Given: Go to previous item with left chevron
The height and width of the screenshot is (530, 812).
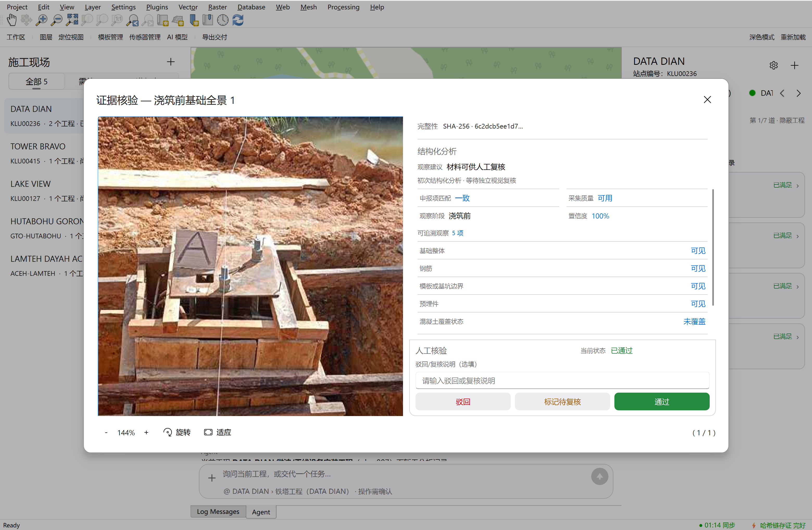Looking at the screenshot, I should click(x=782, y=93).
